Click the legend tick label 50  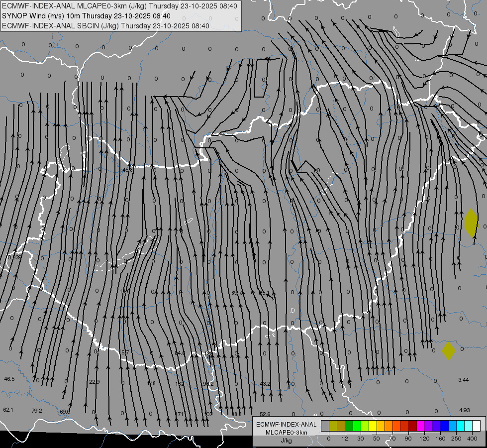[377, 439]
